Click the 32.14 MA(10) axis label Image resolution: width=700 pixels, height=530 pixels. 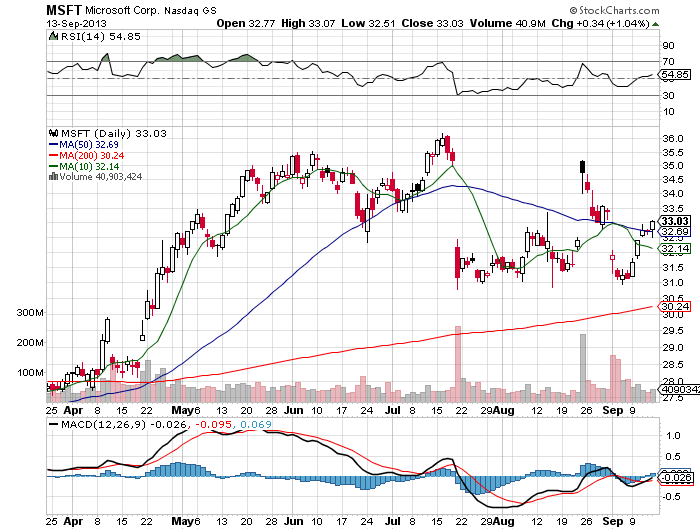point(674,249)
